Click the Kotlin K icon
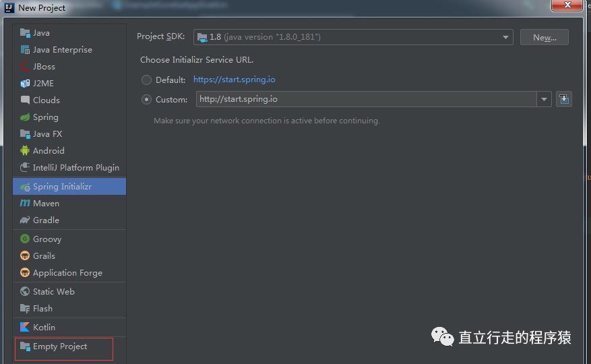Viewport: 591px width, 364px height. pos(25,327)
